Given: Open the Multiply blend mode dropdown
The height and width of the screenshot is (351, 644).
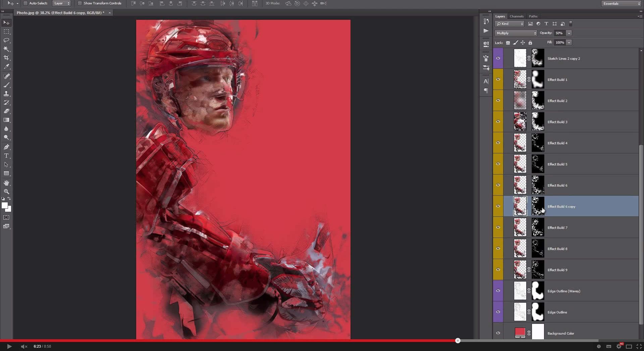Looking at the screenshot, I should [x=516, y=33].
